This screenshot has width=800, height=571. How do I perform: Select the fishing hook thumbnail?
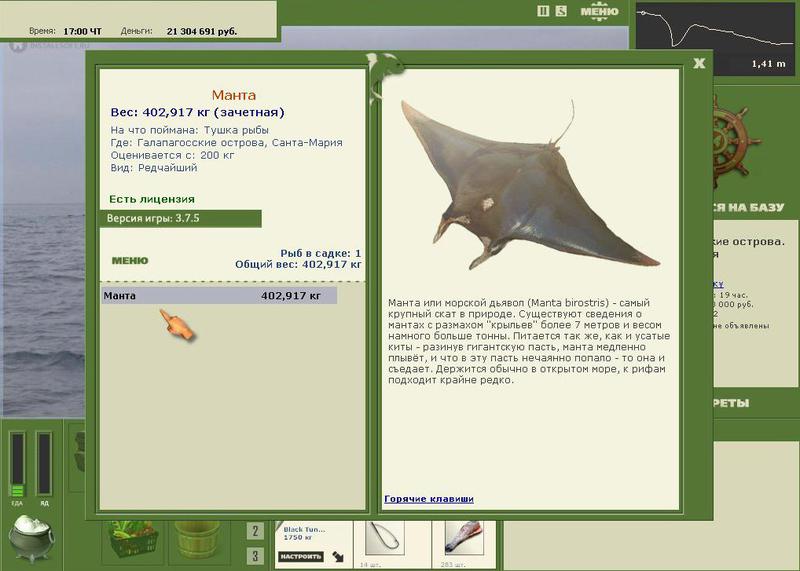(x=385, y=538)
